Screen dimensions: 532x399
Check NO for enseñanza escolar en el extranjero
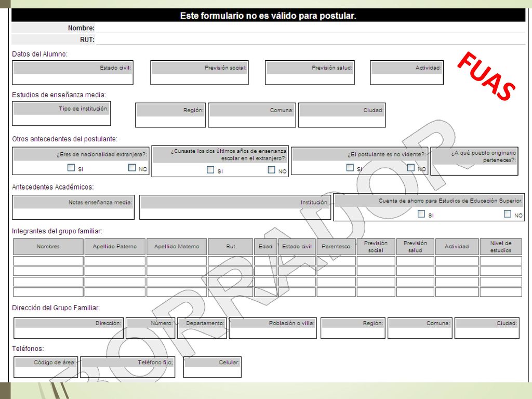(x=271, y=170)
